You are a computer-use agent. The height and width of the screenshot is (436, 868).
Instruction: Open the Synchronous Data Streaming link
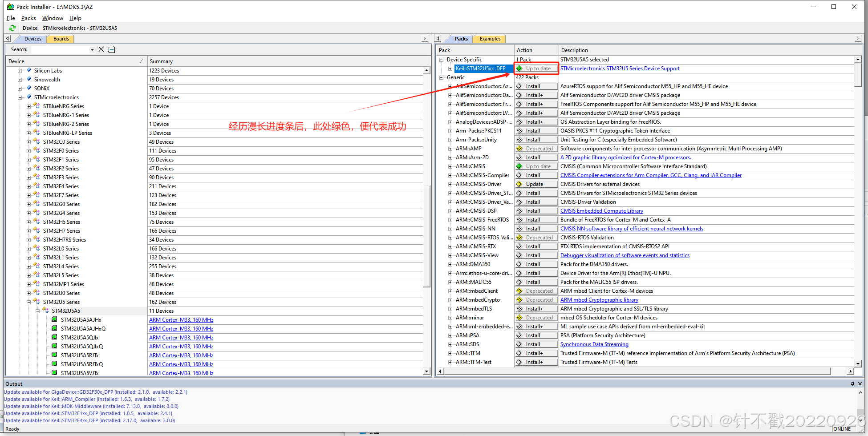click(x=594, y=344)
